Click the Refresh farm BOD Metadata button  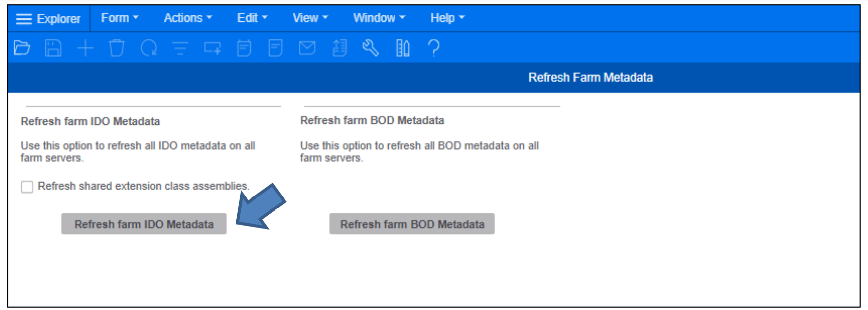click(412, 224)
